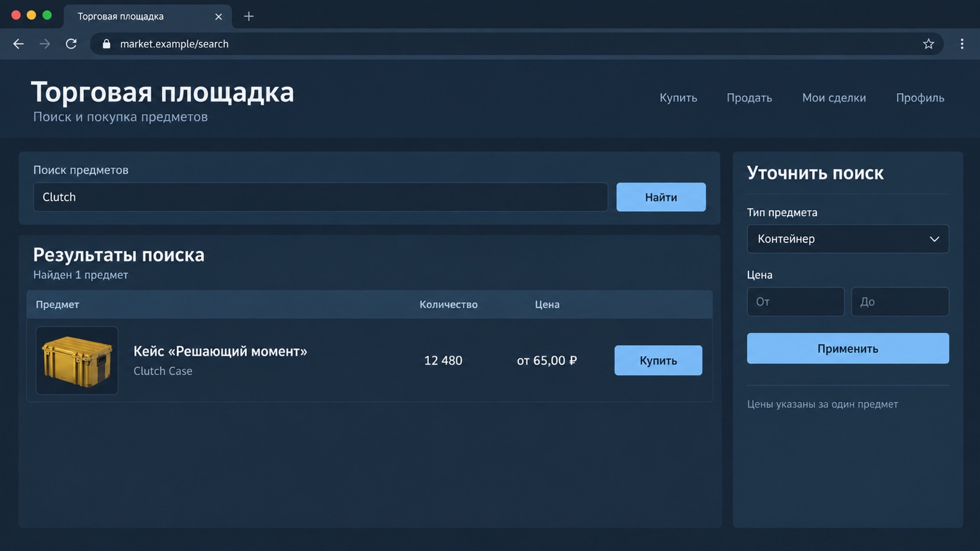Go back to the previous page

pyautogui.click(x=18, y=44)
